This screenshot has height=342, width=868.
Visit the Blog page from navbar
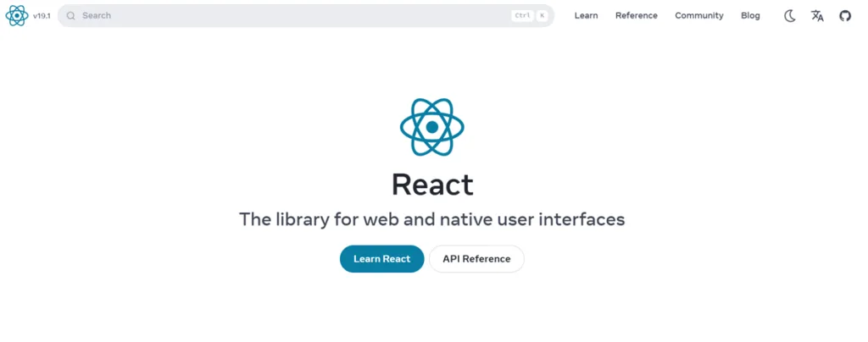tap(750, 15)
